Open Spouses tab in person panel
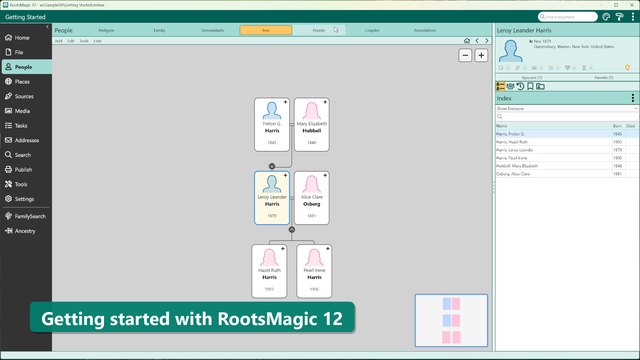The width and height of the screenshot is (640, 360). click(x=531, y=78)
